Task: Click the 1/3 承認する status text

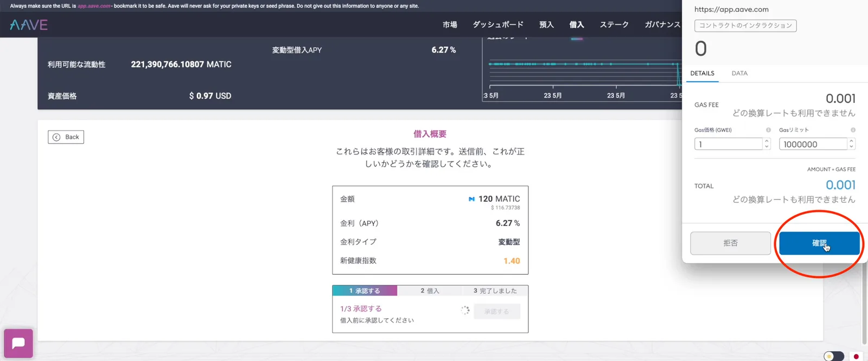Action: pos(361,308)
